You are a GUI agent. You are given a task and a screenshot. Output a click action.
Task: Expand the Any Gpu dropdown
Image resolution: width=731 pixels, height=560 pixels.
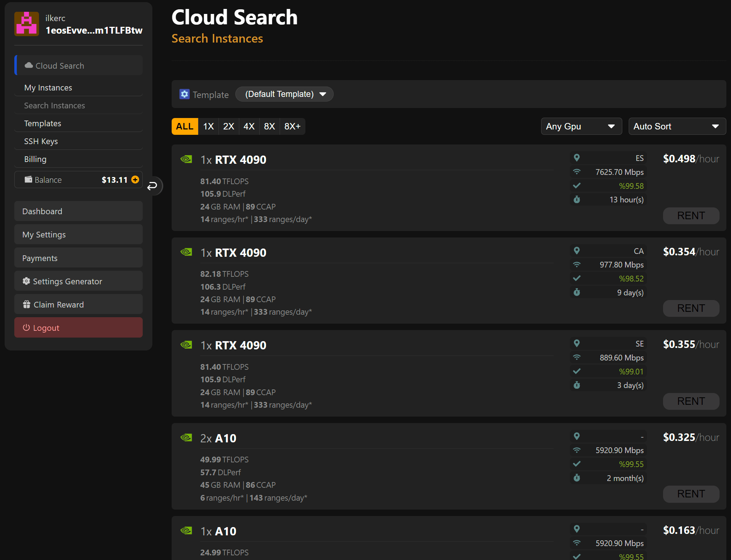click(581, 126)
